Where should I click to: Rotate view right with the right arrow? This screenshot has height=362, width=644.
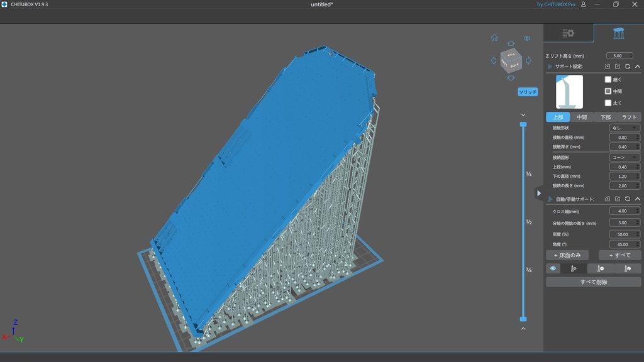point(528,60)
